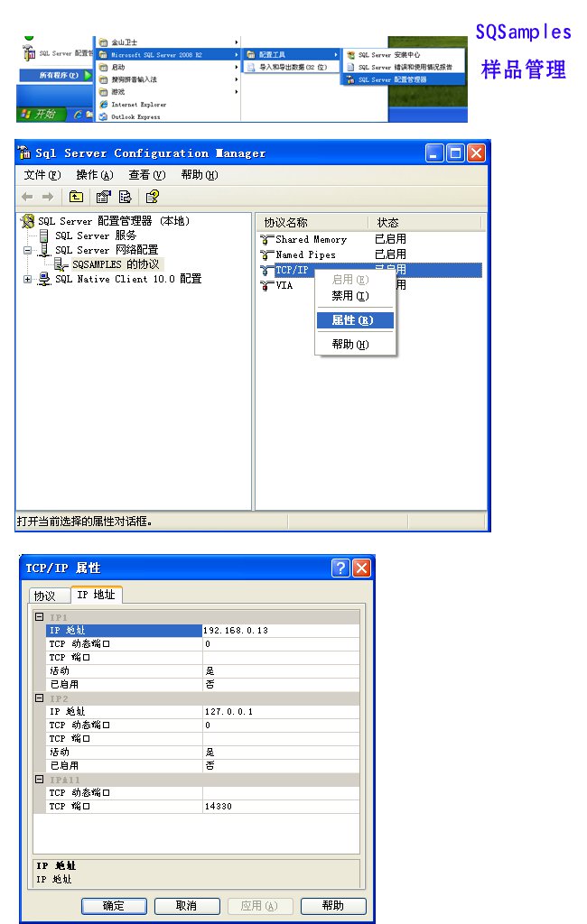Expand the 配置工具 submenu
The width and height of the screenshot is (587, 924).
292,55
